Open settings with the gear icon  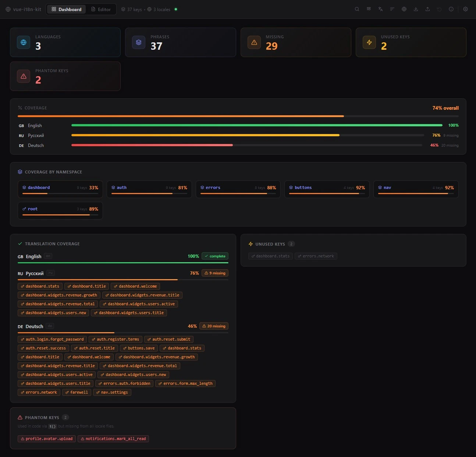[465, 9]
